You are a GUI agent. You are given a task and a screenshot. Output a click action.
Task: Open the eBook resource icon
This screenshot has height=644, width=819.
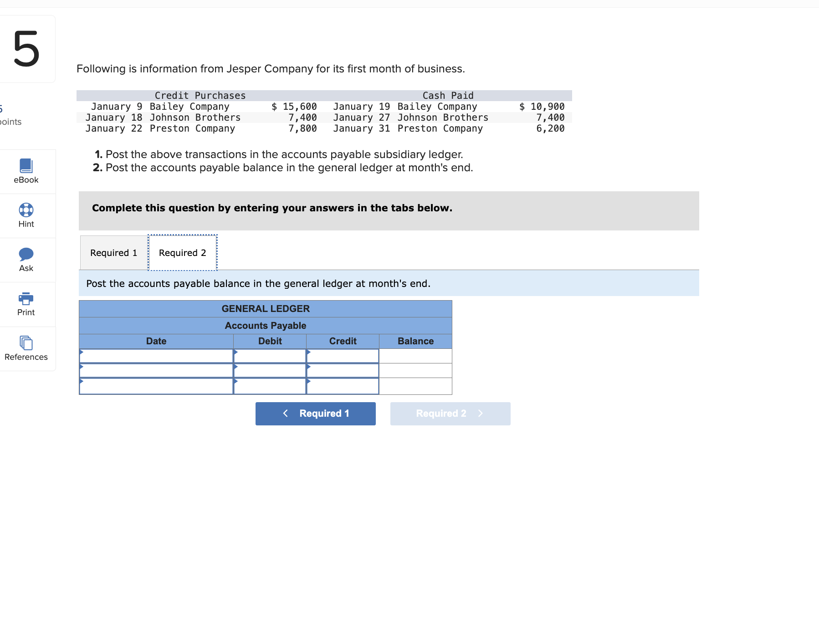26,165
